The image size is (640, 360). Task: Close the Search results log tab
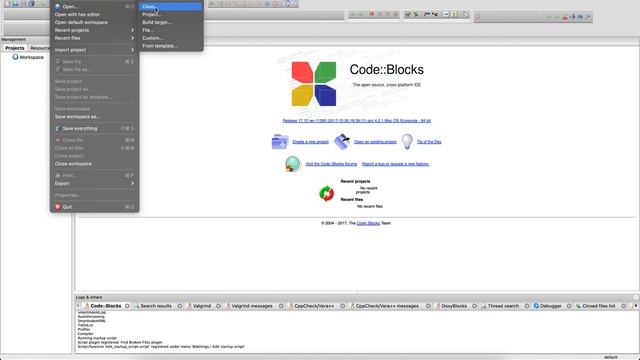click(180, 306)
